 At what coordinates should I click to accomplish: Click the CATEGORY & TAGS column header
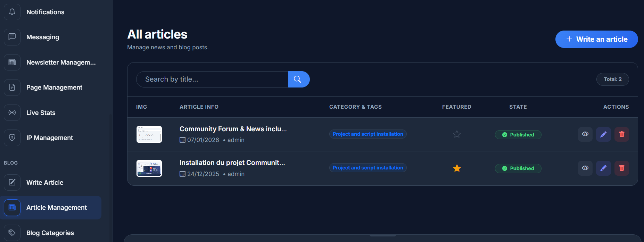(x=355, y=107)
